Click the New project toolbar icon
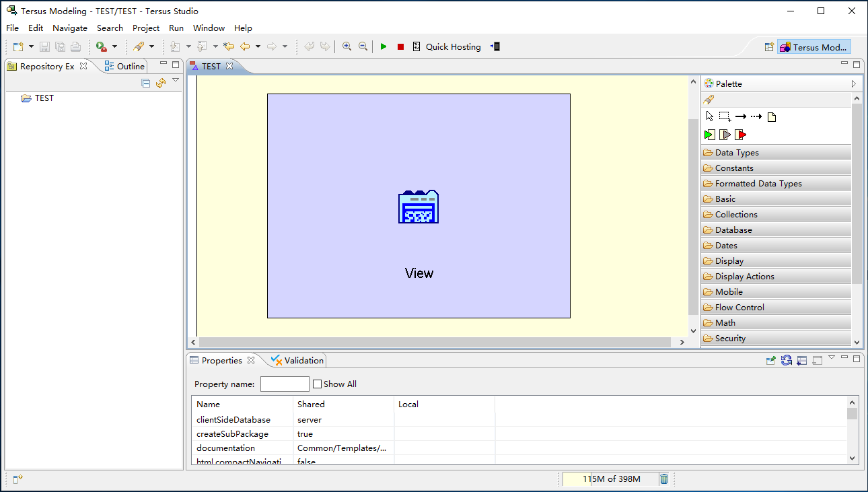 18,46
